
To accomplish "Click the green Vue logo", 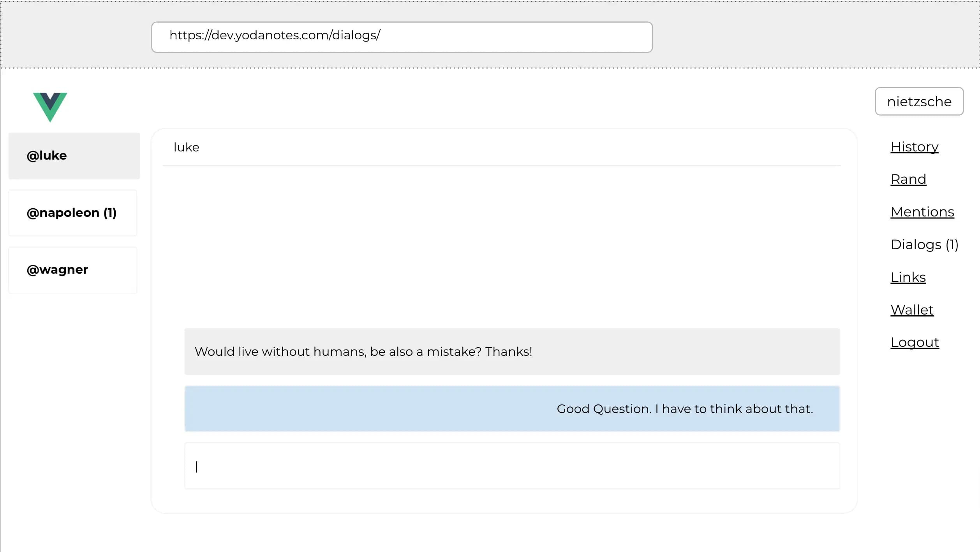I will point(50,106).
